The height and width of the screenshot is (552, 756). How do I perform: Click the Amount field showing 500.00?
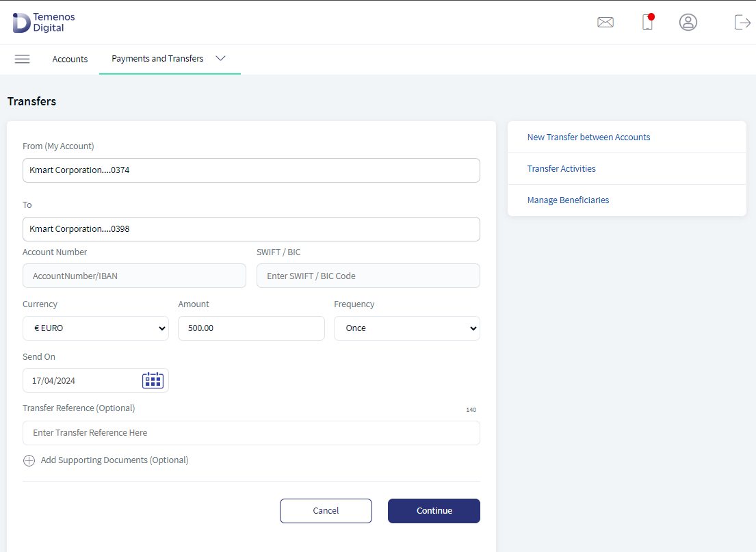pyautogui.click(x=251, y=328)
